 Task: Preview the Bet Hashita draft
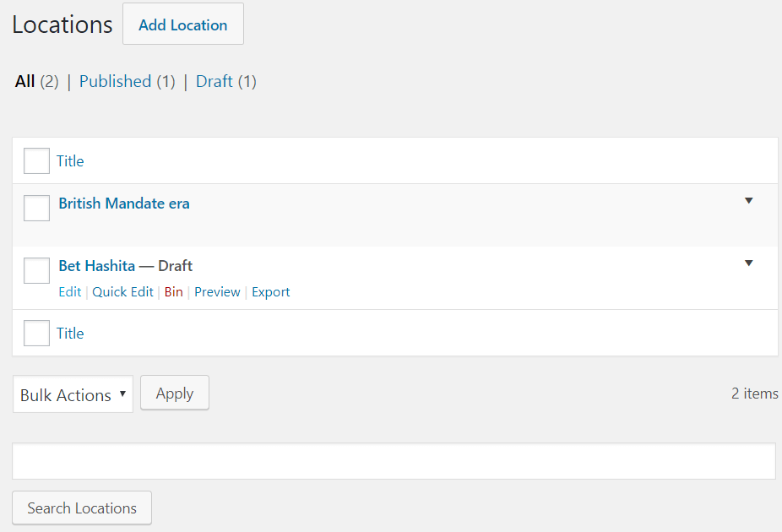point(217,292)
